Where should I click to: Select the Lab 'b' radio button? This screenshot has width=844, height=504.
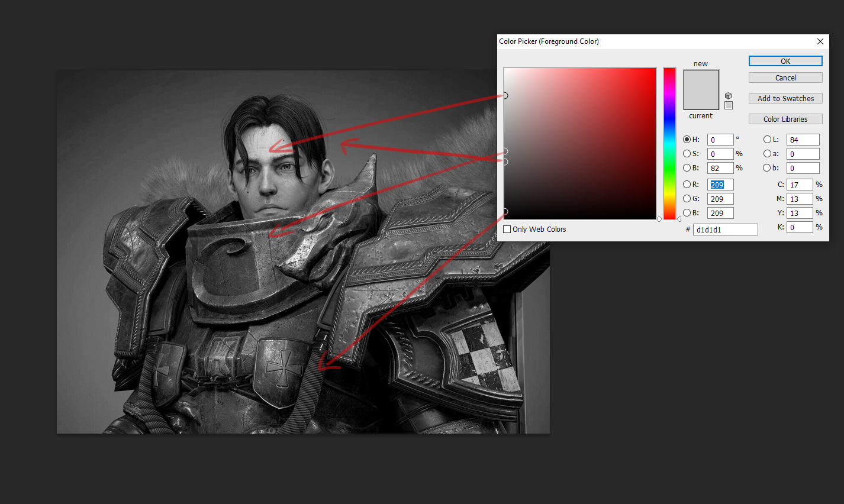pos(767,168)
